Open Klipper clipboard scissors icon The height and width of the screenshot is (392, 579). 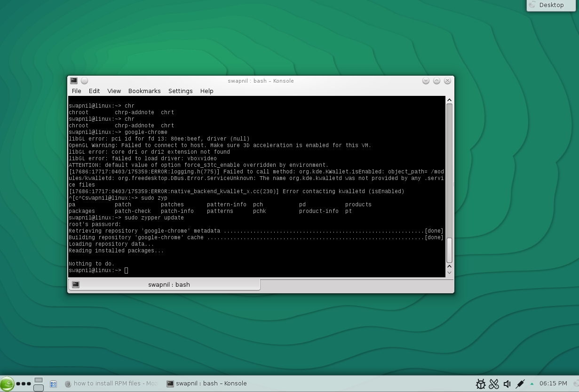pyautogui.click(x=494, y=384)
